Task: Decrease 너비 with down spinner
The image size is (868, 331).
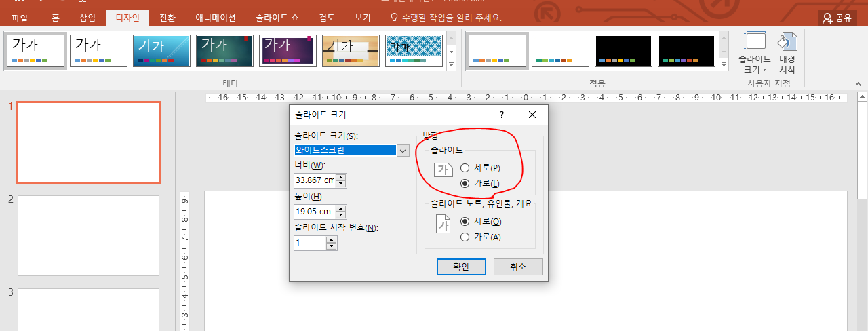Action: 341,184
